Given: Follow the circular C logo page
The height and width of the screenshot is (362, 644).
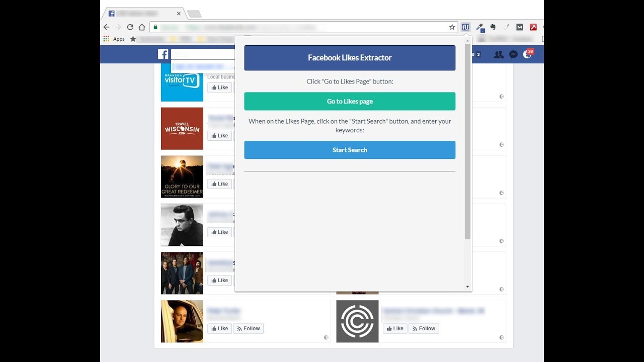Looking at the screenshot, I should click(424, 329).
